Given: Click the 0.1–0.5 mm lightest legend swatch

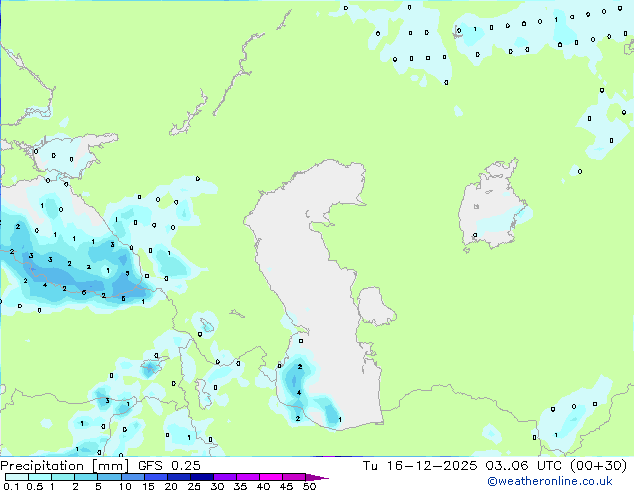Looking at the screenshot, I should [x=17, y=477].
